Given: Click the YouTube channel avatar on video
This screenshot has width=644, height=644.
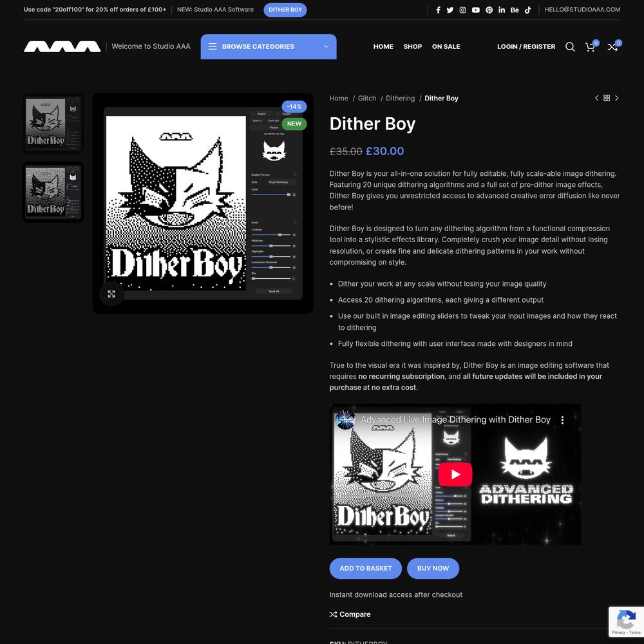Looking at the screenshot, I should 345,419.
